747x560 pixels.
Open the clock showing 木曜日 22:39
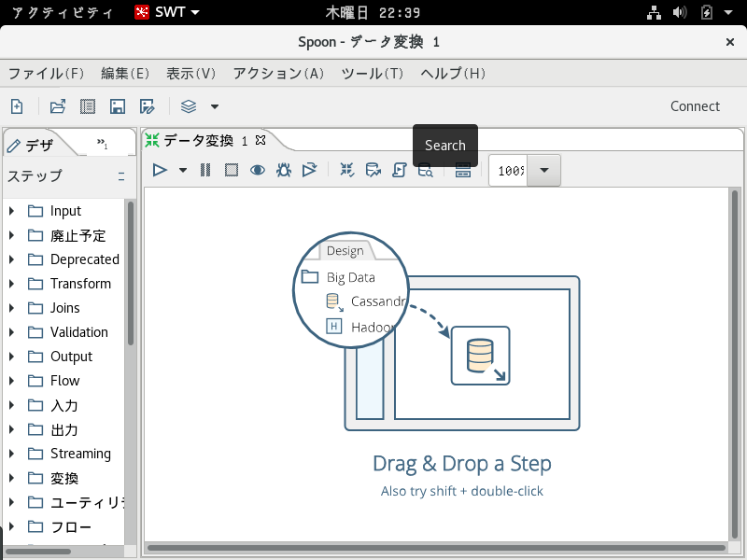(x=373, y=12)
